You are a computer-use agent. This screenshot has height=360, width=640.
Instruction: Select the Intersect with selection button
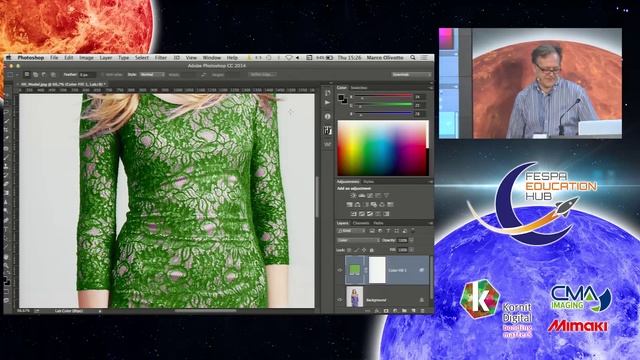(x=53, y=75)
